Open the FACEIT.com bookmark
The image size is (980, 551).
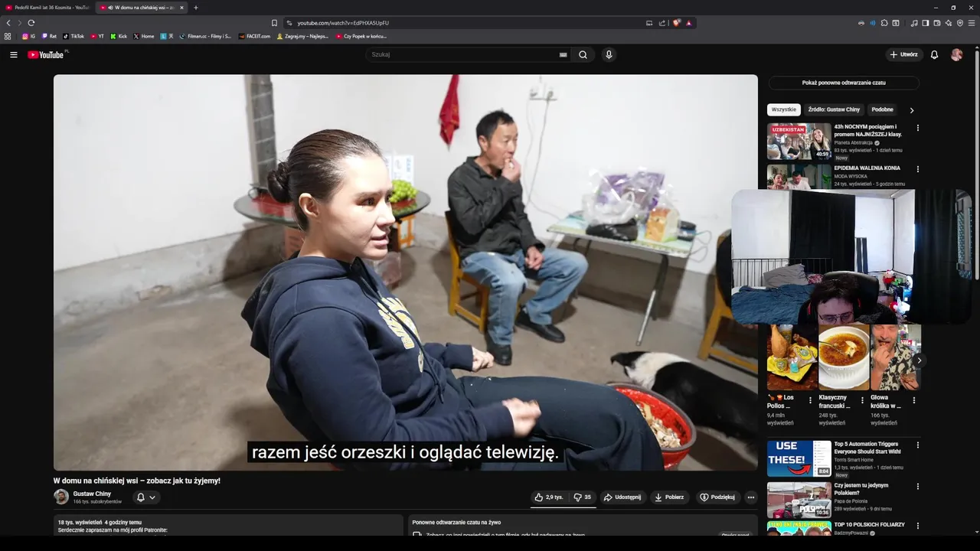(x=254, y=36)
